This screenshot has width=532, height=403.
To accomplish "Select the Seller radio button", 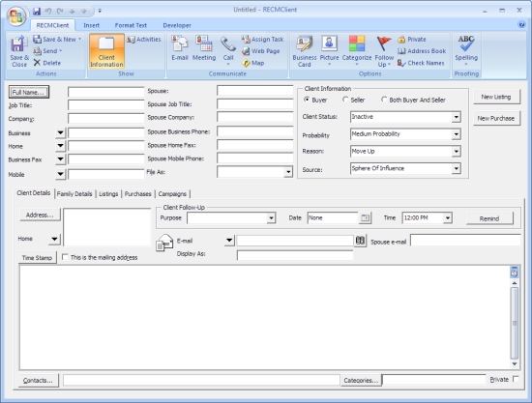I will tap(345, 100).
